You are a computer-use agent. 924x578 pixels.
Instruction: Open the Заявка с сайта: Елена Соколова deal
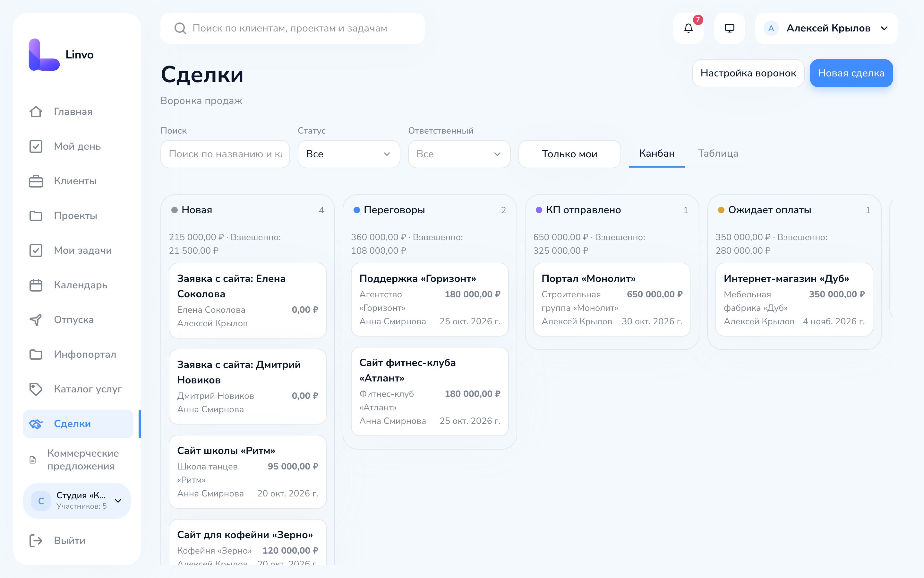point(247,301)
